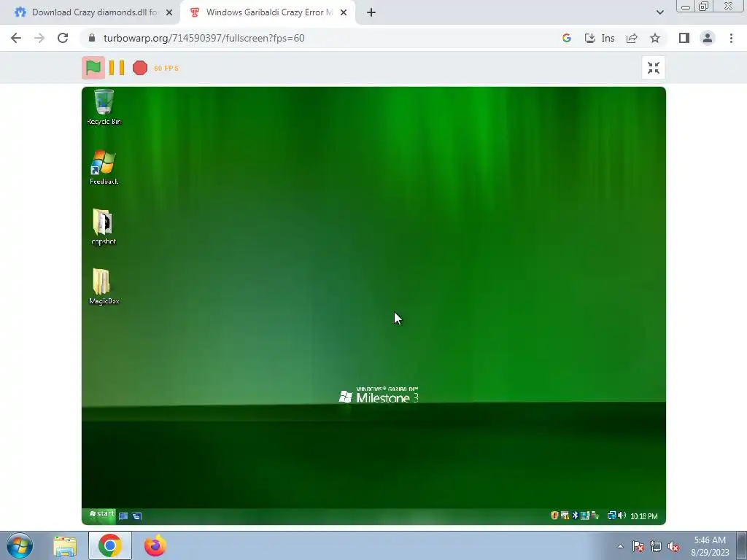Click the Chrome taskbar button

click(110, 545)
